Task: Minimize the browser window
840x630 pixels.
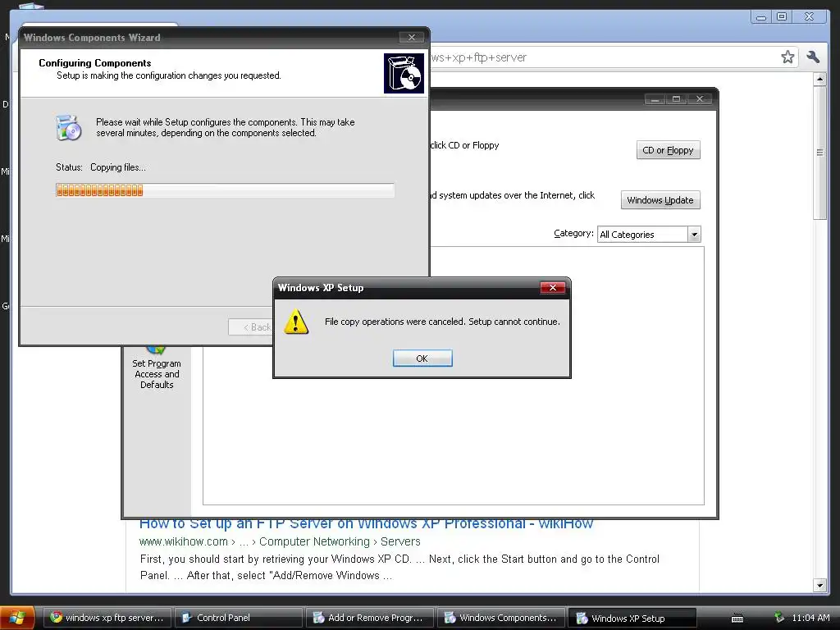Action: 760,17
